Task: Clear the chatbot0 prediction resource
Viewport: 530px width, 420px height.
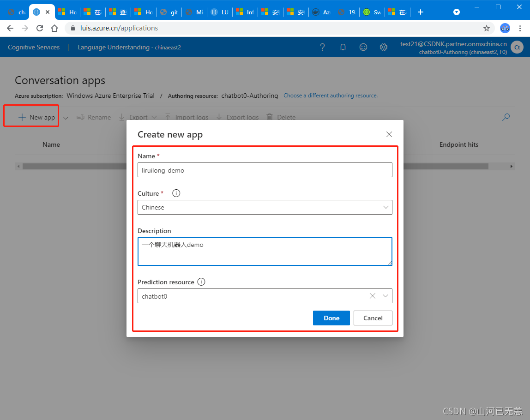Action: (x=373, y=296)
